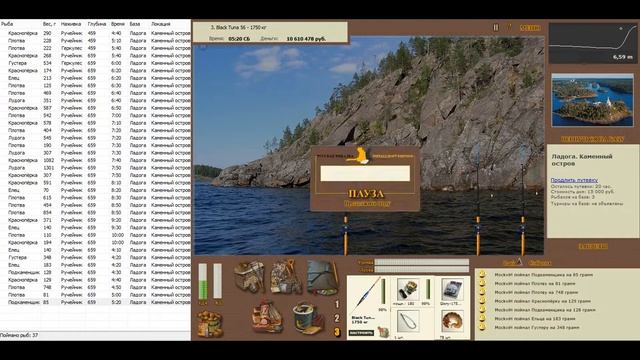This screenshot has height=360, width=640.
Task: Click the hook item icon
Action: [407, 322]
